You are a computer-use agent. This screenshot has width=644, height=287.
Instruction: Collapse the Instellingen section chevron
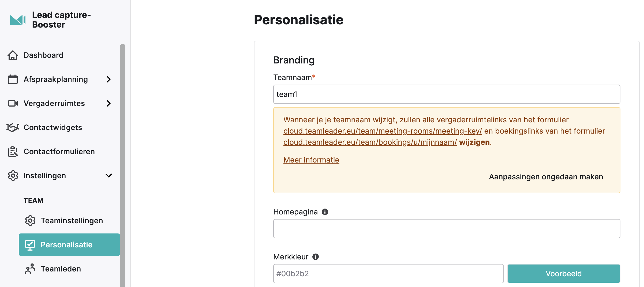[109, 176]
